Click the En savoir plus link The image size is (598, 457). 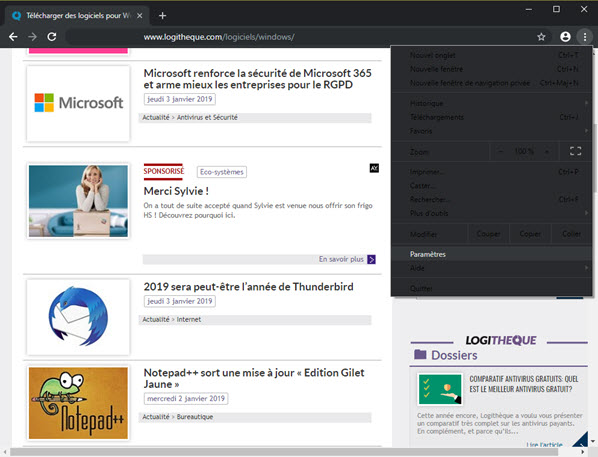(x=341, y=259)
